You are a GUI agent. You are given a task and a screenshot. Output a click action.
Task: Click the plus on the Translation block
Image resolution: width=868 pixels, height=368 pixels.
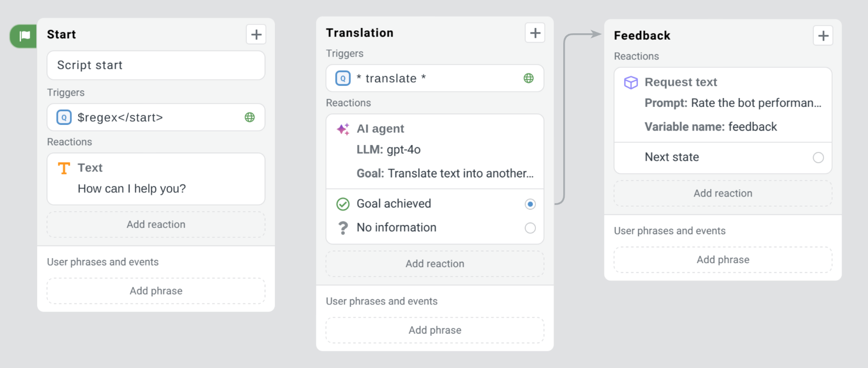point(535,32)
